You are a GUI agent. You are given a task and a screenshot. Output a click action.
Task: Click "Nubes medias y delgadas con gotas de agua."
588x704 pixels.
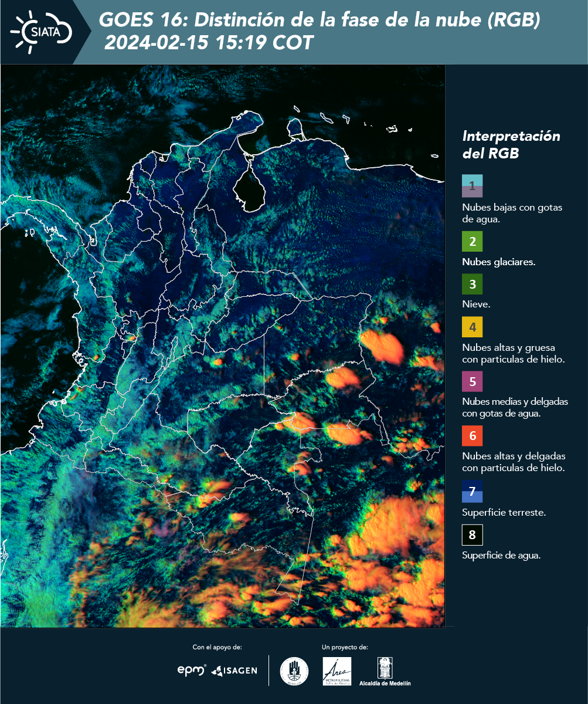tap(515, 408)
